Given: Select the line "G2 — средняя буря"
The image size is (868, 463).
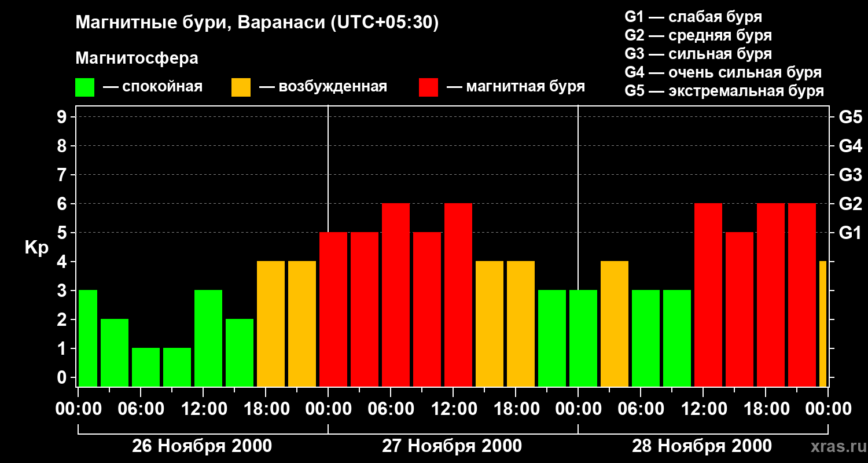Looking at the screenshot, I should tap(698, 35).
